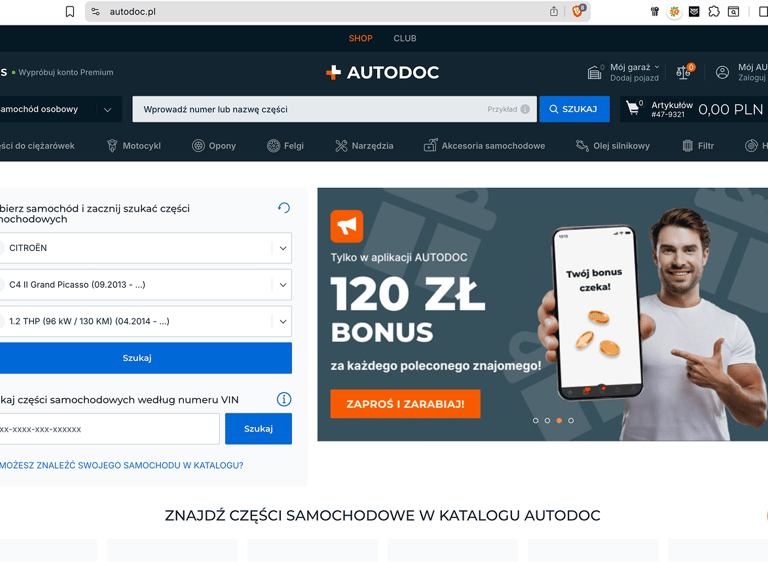Image resolution: width=768 pixels, height=562 pixels.
Task: Click the share icon in address bar
Action: coord(554,11)
